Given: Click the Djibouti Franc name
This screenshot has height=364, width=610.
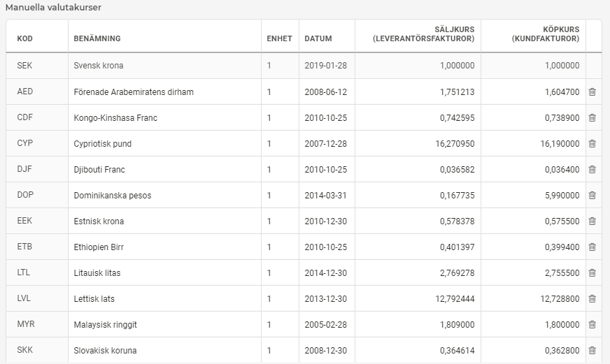Looking at the screenshot, I should coord(99,169).
